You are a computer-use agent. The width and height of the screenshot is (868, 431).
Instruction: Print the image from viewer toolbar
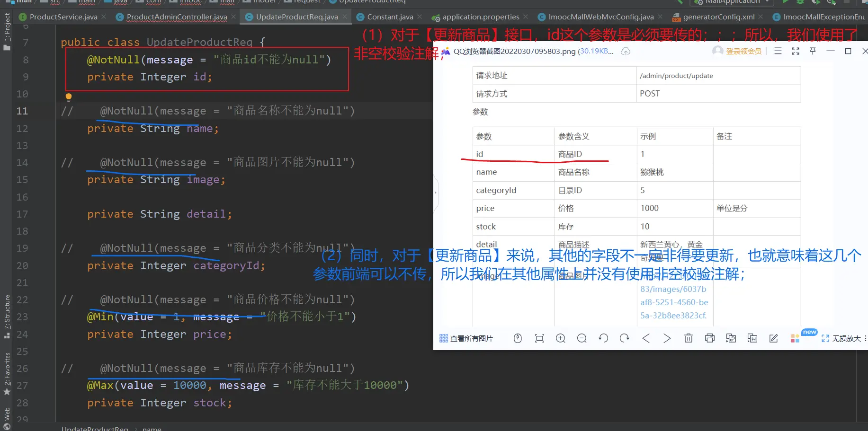(x=710, y=338)
